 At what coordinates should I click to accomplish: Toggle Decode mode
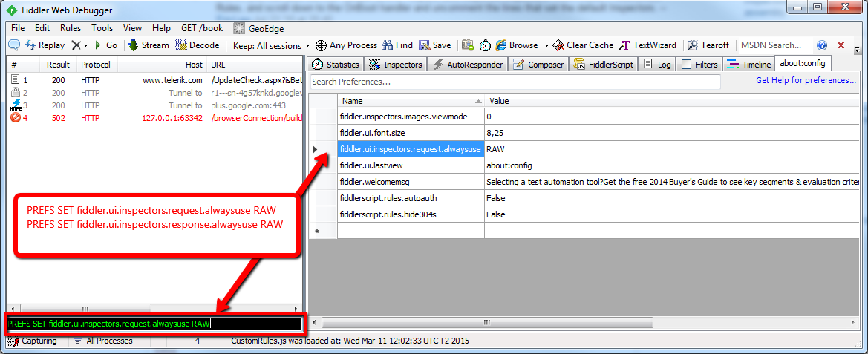click(x=198, y=45)
